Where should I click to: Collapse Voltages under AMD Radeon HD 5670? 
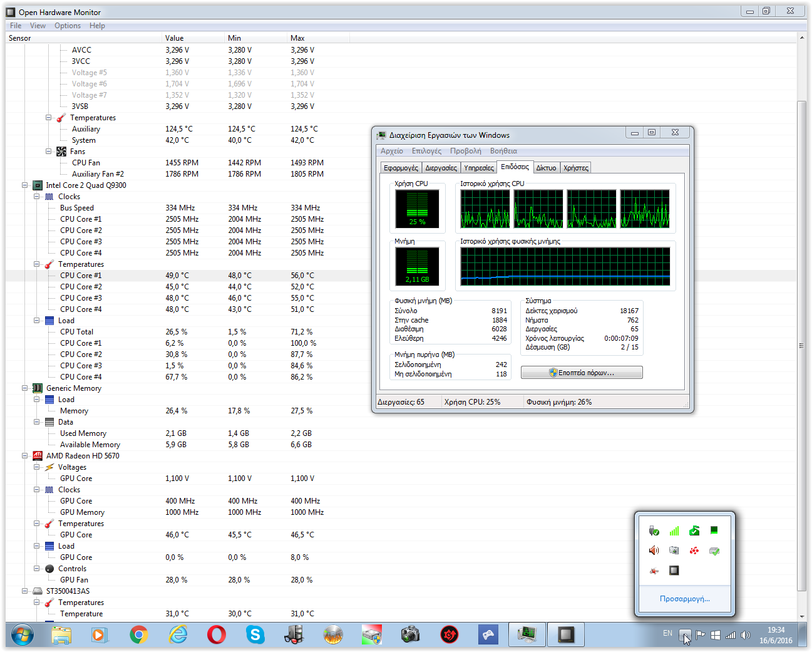pyautogui.click(x=37, y=467)
